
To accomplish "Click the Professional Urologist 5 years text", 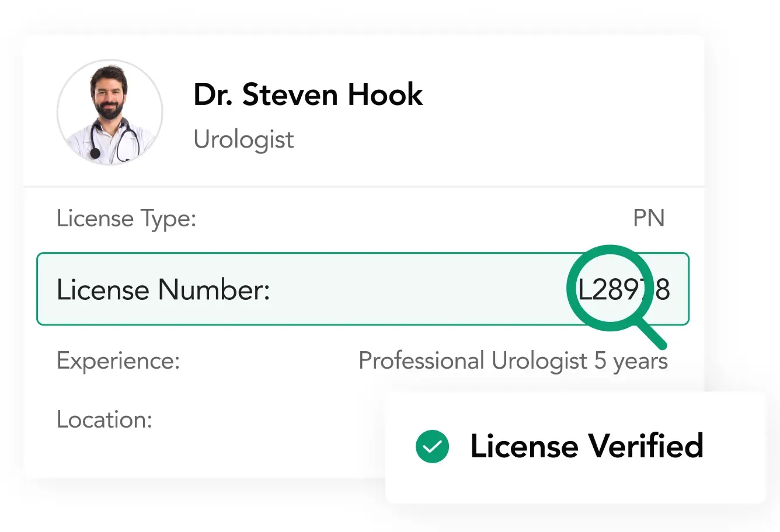I will pos(513,360).
